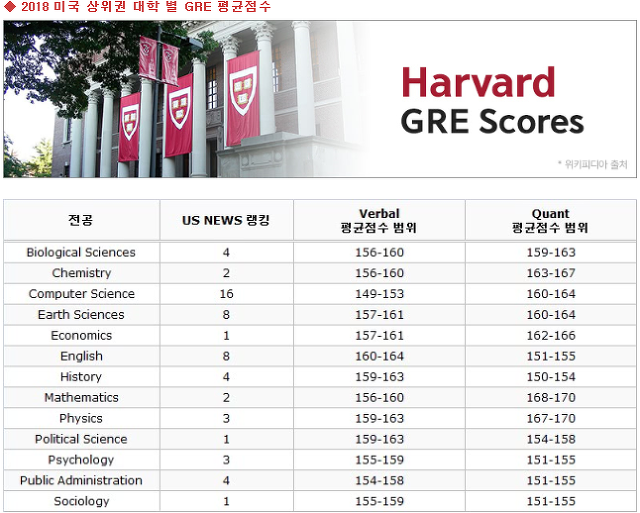
Task: Select the Economics row label
Action: (81, 335)
